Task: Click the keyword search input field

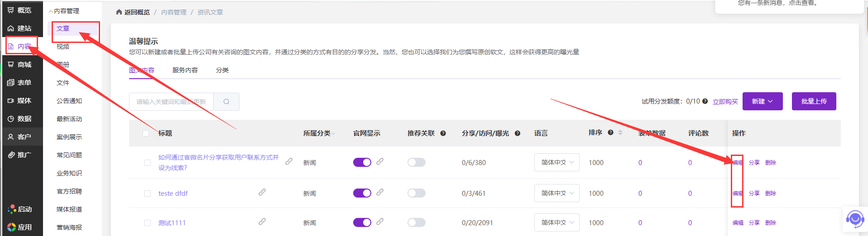Action: click(171, 102)
